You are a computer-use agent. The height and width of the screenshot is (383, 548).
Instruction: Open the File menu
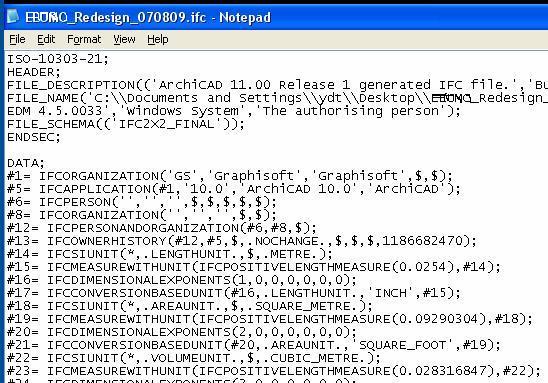click(x=17, y=39)
